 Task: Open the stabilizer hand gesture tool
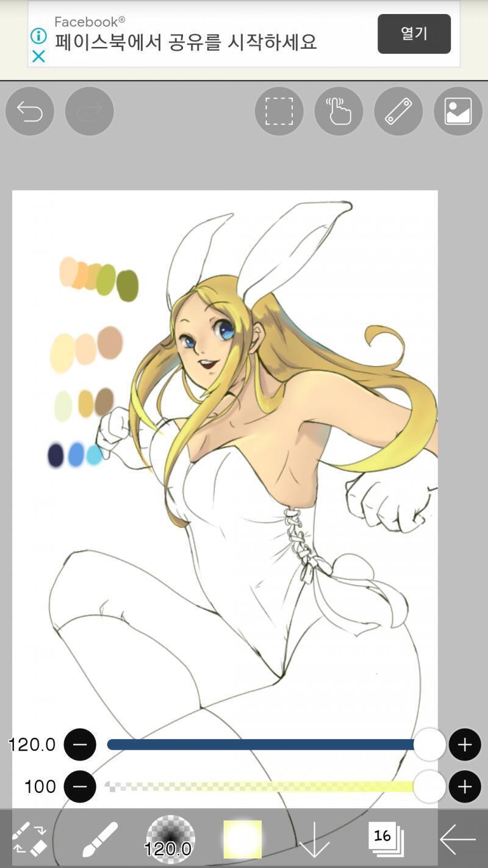(339, 112)
